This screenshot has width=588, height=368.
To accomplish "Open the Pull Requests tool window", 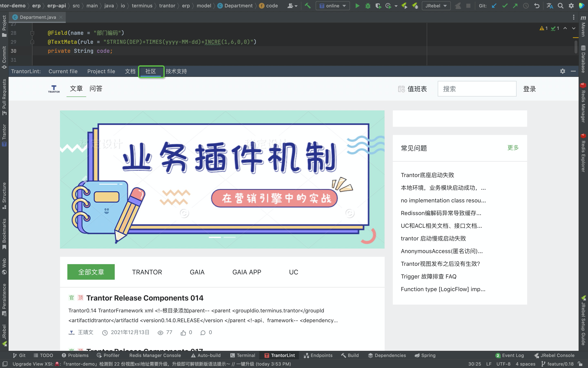I will 4,97.
